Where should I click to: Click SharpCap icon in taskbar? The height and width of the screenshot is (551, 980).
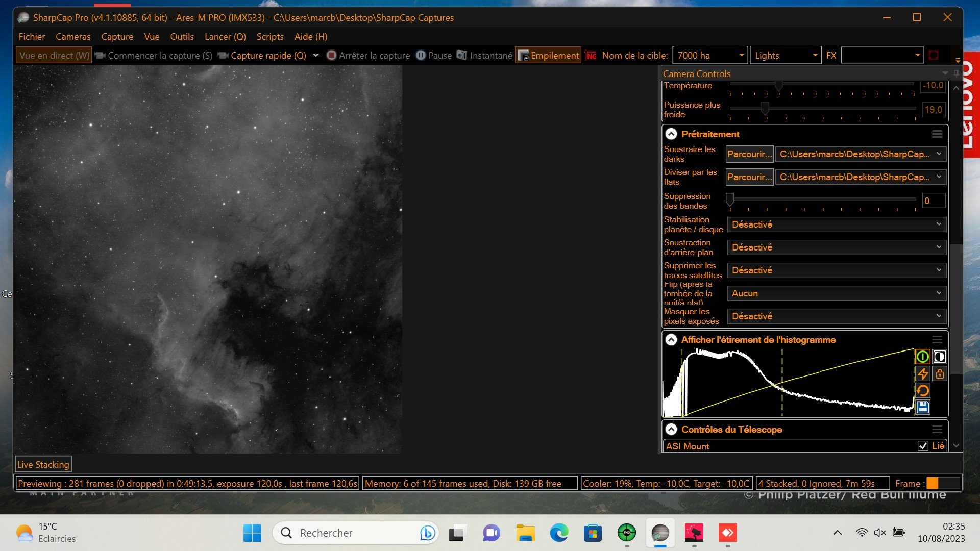660,533
